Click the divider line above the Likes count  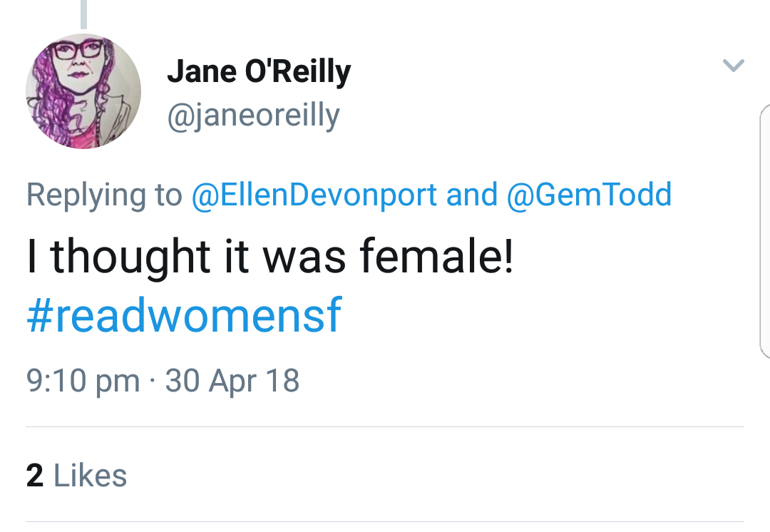point(385,427)
